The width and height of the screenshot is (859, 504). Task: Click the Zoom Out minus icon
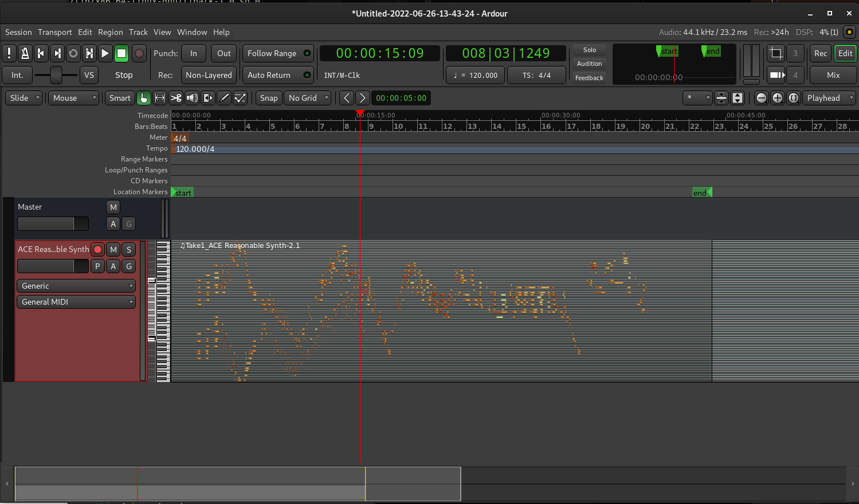click(x=761, y=98)
